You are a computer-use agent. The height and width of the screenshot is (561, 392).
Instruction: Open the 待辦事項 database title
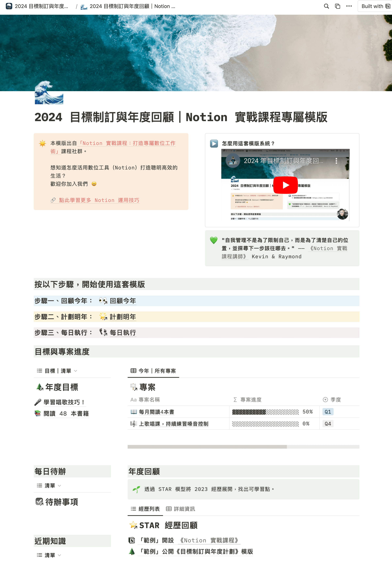coord(62,502)
